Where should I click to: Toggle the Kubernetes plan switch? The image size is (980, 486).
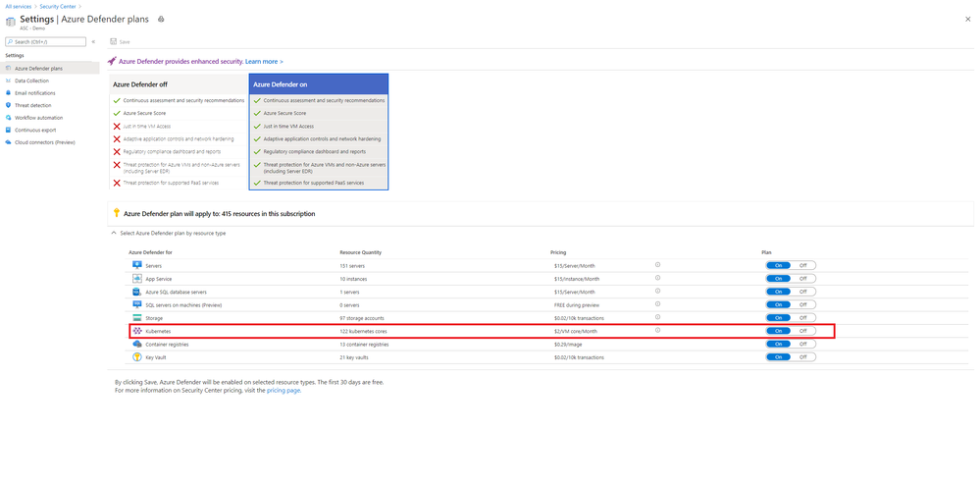point(791,331)
